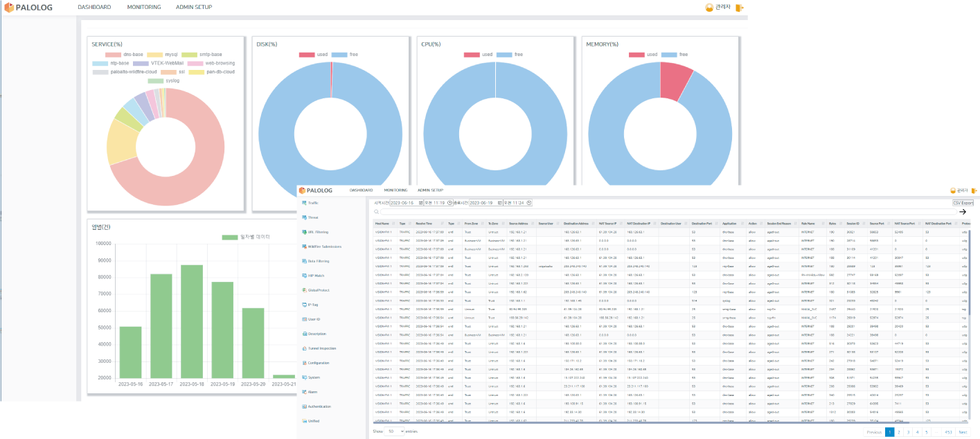
Task: Open ADMIN SETUP menu in the monitoring window
Action: [430, 190]
